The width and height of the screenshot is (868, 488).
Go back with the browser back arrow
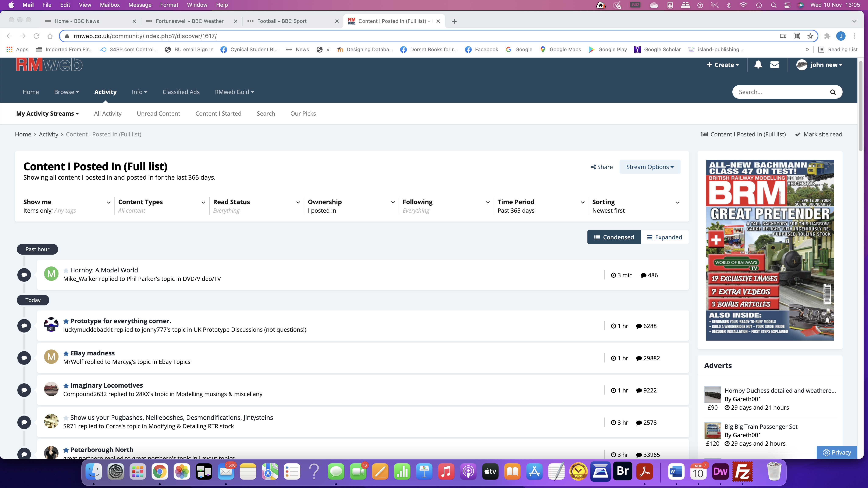point(9,36)
